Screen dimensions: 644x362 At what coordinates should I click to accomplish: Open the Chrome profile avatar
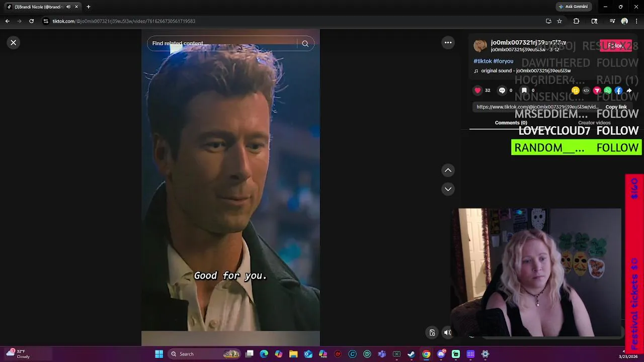[x=624, y=21]
